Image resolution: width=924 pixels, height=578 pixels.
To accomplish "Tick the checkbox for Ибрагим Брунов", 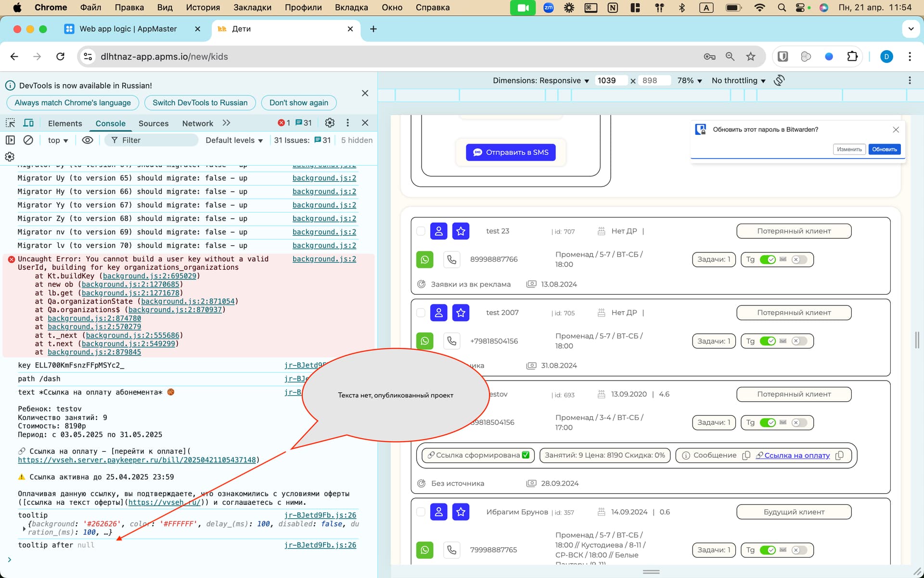I will click(421, 512).
